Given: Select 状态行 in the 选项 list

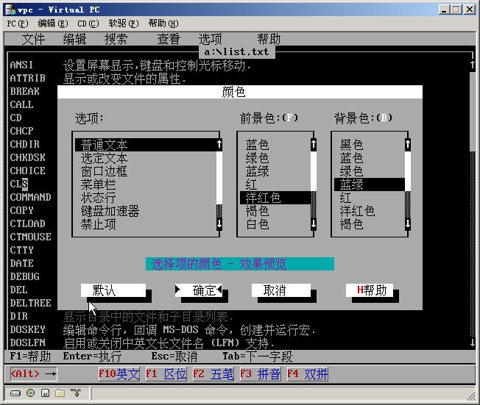Looking at the screenshot, I should click(145, 198).
